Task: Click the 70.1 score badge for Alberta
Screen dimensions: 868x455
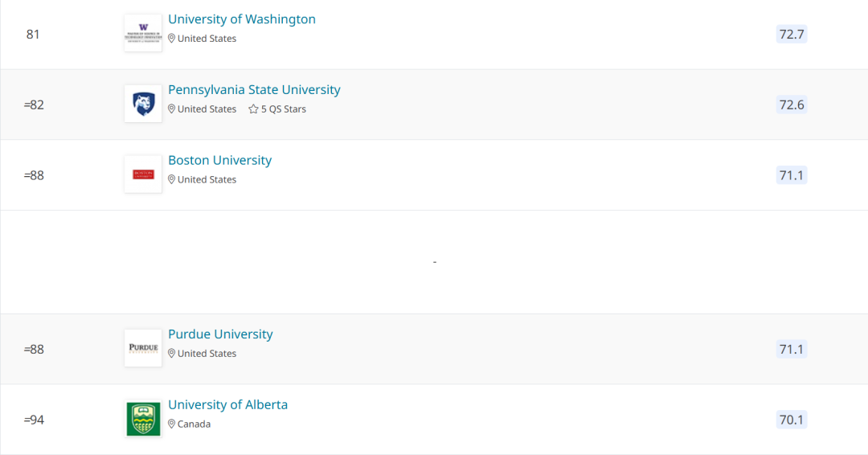Action: click(792, 420)
